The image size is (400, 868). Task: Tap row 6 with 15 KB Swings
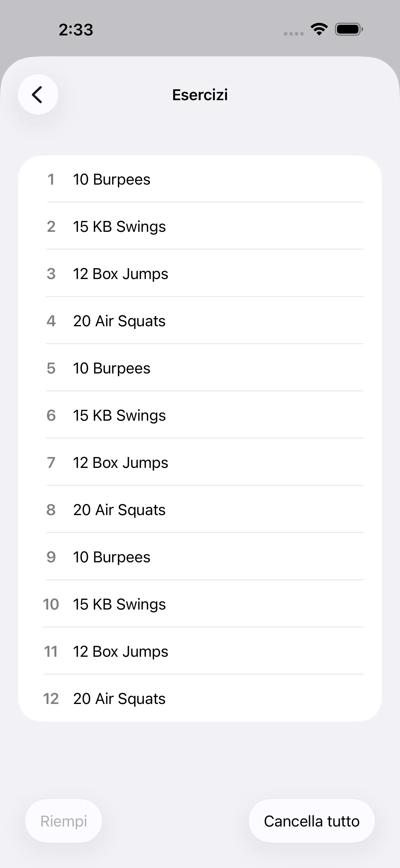[200, 415]
